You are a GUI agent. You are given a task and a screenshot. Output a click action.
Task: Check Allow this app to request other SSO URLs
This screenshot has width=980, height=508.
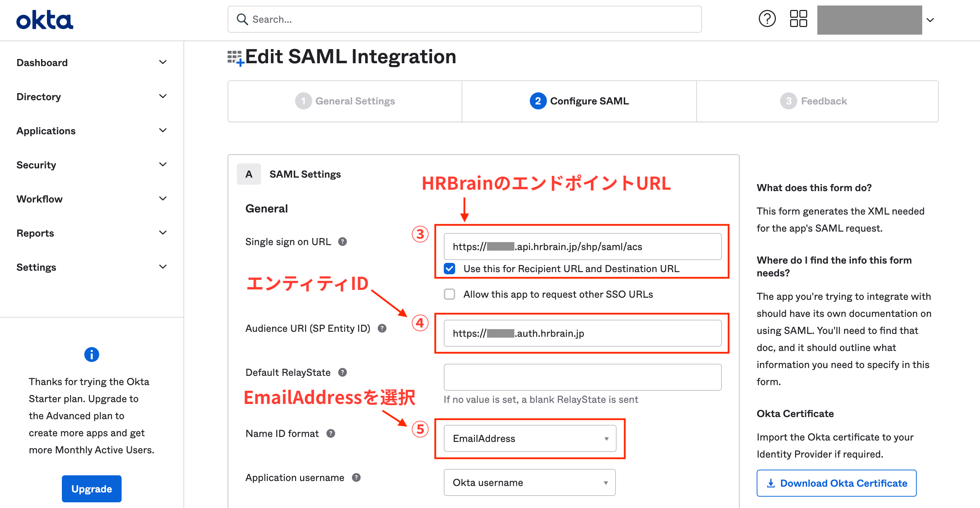(x=449, y=294)
